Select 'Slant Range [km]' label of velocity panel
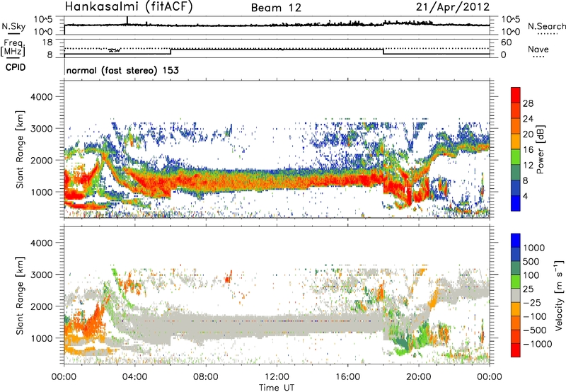The height and width of the screenshot is (392, 566). pyautogui.click(x=20, y=295)
